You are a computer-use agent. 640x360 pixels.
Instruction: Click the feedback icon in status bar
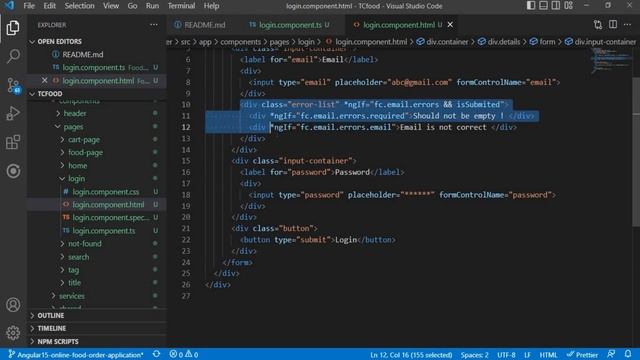coord(611,354)
